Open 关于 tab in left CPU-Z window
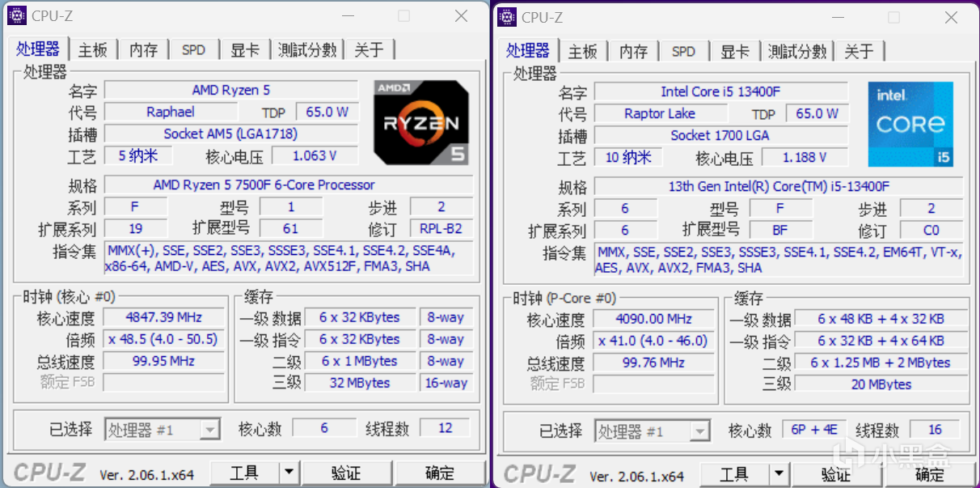Screen dimensions: 980x488 point(369,50)
